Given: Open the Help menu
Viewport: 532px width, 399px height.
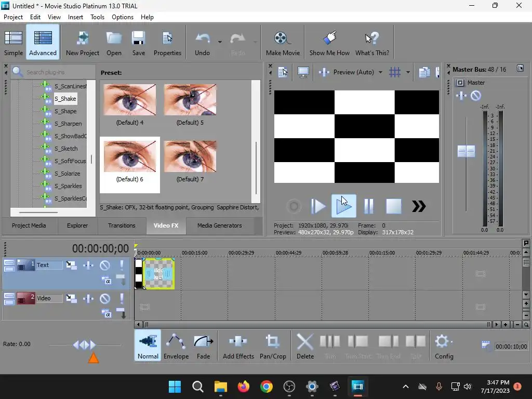Looking at the screenshot, I should (x=147, y=17).
